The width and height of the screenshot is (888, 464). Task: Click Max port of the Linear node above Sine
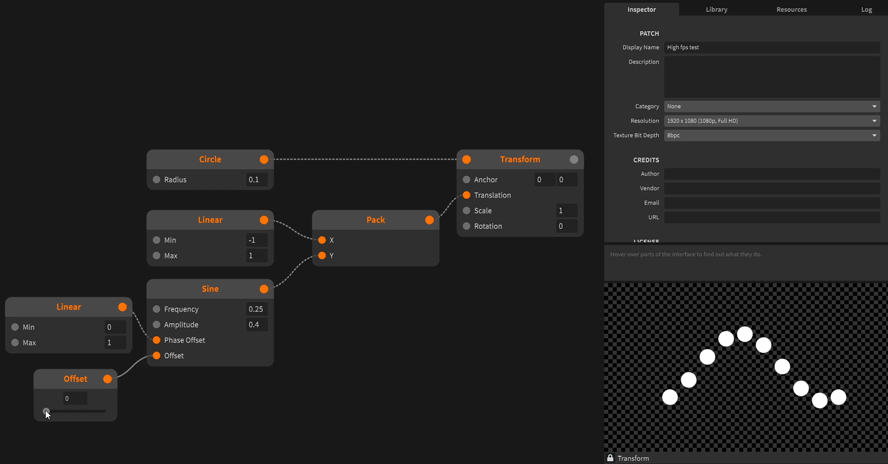click(156, 256)
